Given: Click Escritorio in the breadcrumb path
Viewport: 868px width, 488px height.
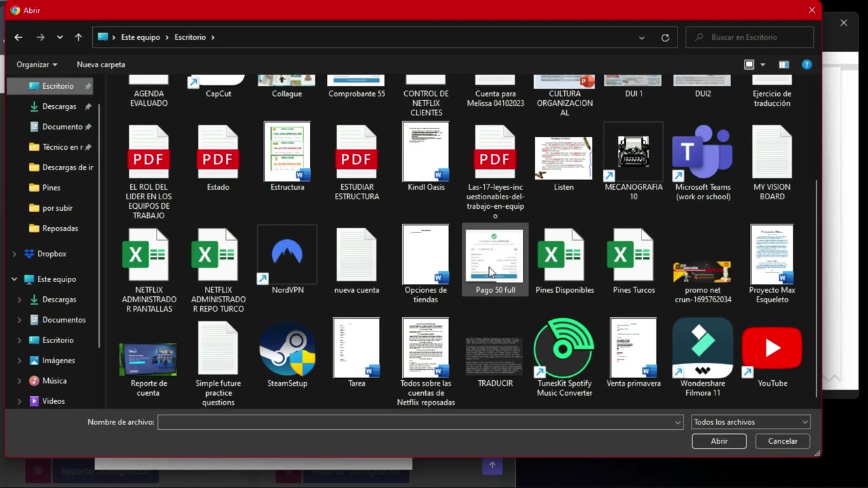Looking at the screenshot, I should (190, 37).
